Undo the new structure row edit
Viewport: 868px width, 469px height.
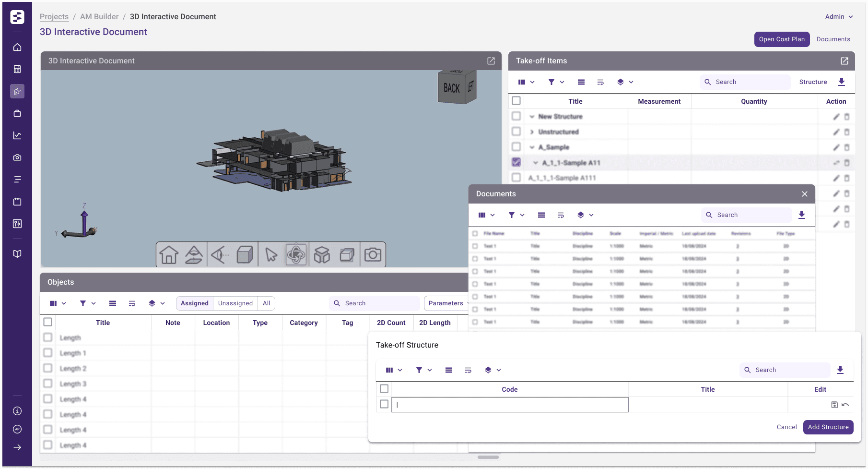point(845,405)
